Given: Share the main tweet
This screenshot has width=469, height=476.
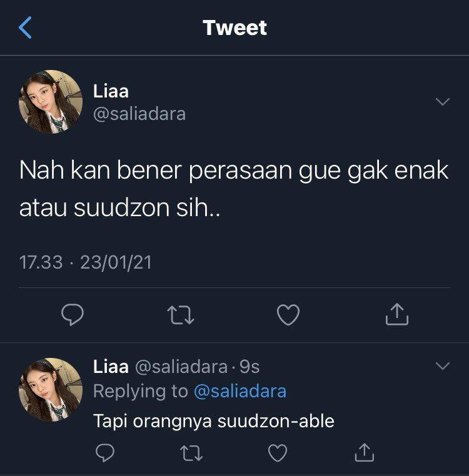Looking at the screenshot, I should coord(396,314).
